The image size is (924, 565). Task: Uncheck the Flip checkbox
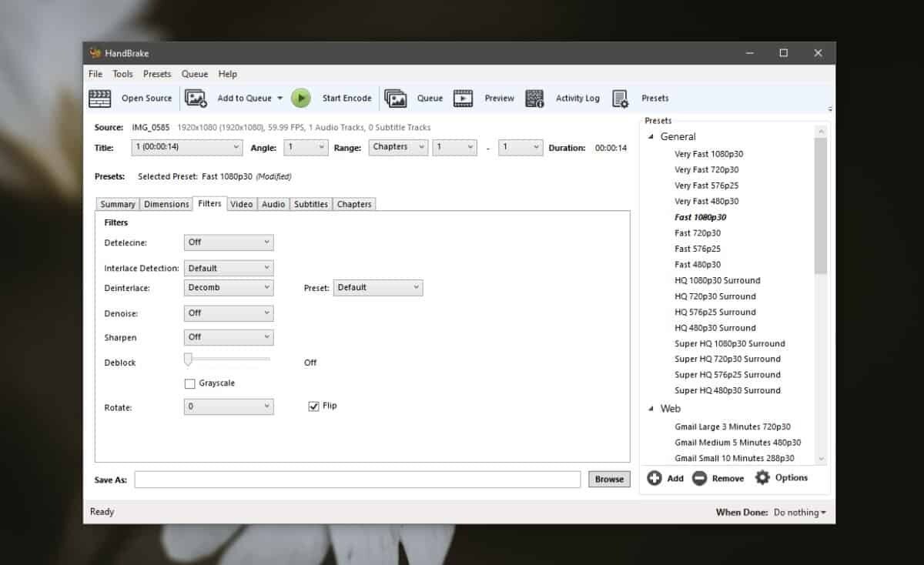point(313,406)
